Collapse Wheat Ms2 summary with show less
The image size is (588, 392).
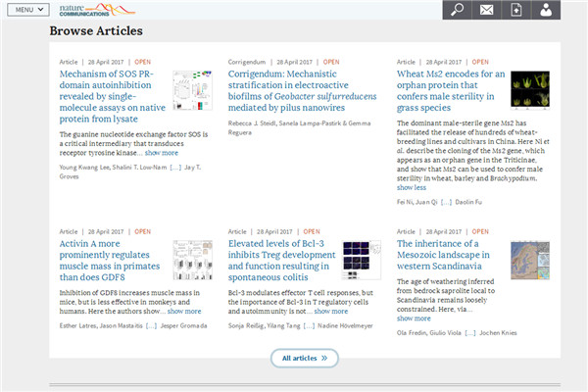pyautogui.click(x=412, y=187)
